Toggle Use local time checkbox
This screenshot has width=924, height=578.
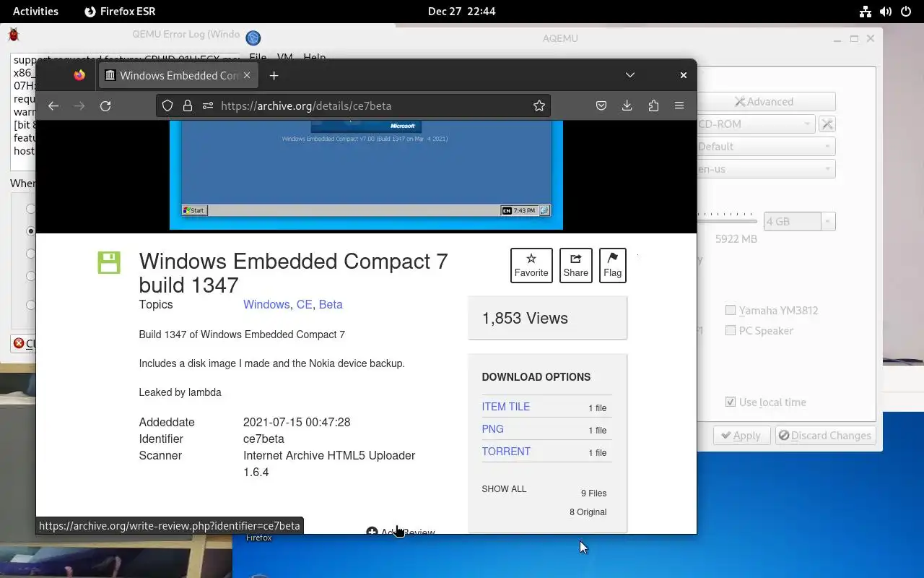click(731, 402)
